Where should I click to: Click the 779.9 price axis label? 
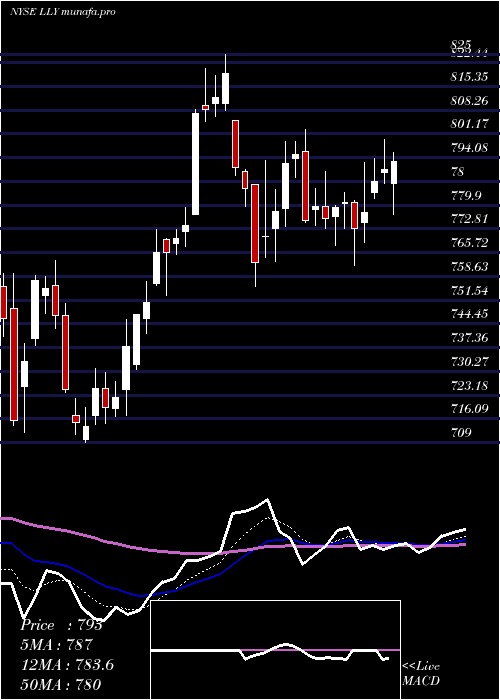[x=466, y=195]
